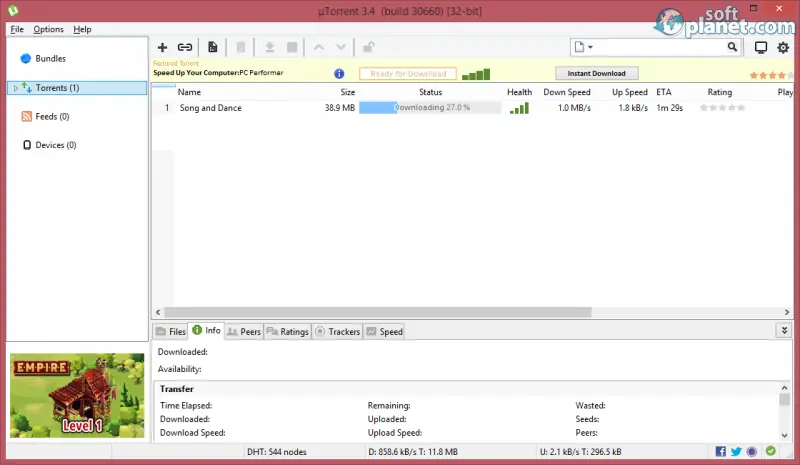Click the Twitter icon in status bar
Image resolution: width=800 pixels, height=465 pixels.
pyautogui.click(x=736, y=451)
